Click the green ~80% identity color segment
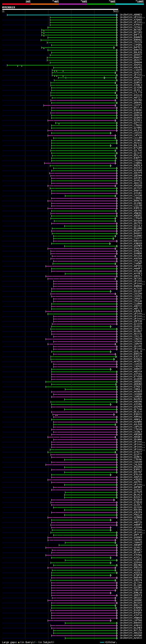Viewport: 146px width, 644px height. click(101, 4)
